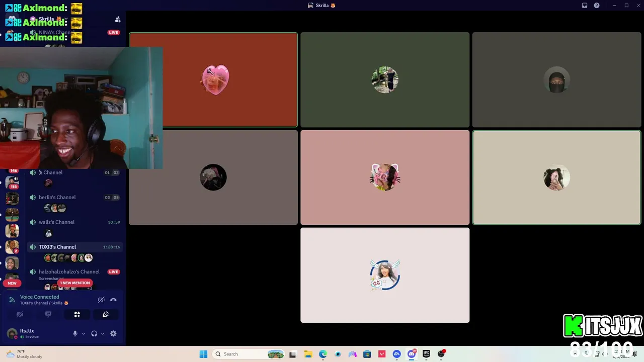Focus the cat-ears avatar tile on pink background
The width and height of the screenshot is (644, 362).
point(385,177)
